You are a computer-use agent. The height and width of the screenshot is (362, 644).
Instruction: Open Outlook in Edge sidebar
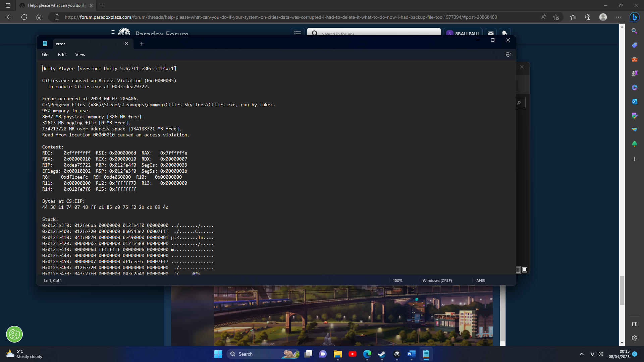pos(634,102)
